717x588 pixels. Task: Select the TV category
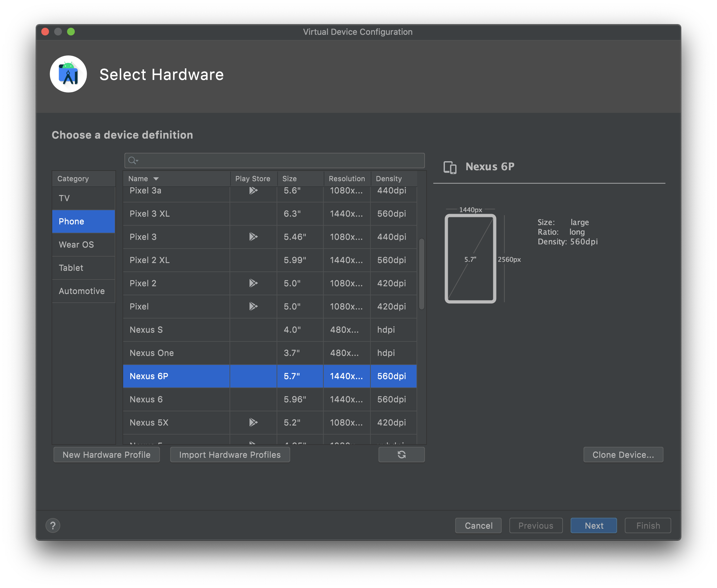pos(83,198)
